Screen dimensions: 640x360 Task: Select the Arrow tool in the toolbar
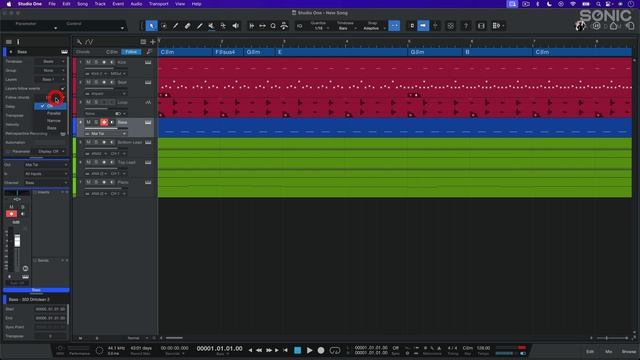[x=151, y=26]
